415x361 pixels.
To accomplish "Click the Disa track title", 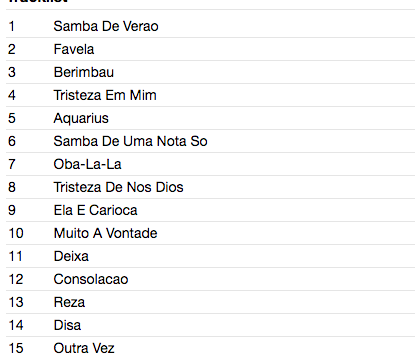I will click(x=67, y=325).
